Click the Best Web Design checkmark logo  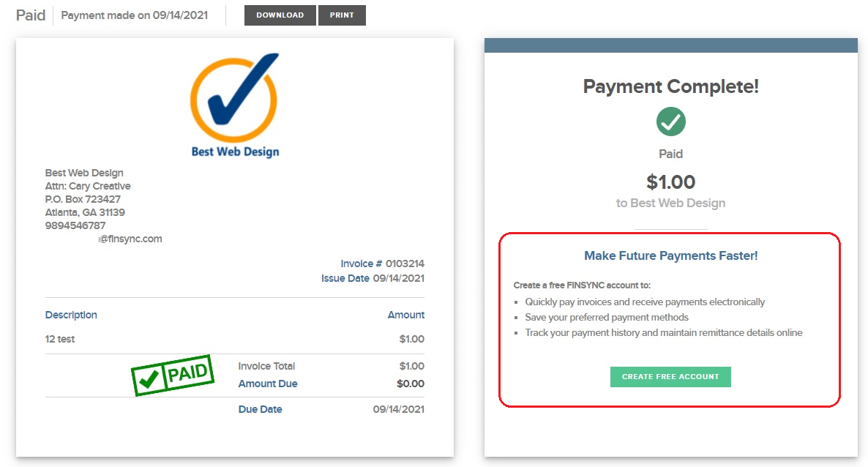click(x=235, y=105)
